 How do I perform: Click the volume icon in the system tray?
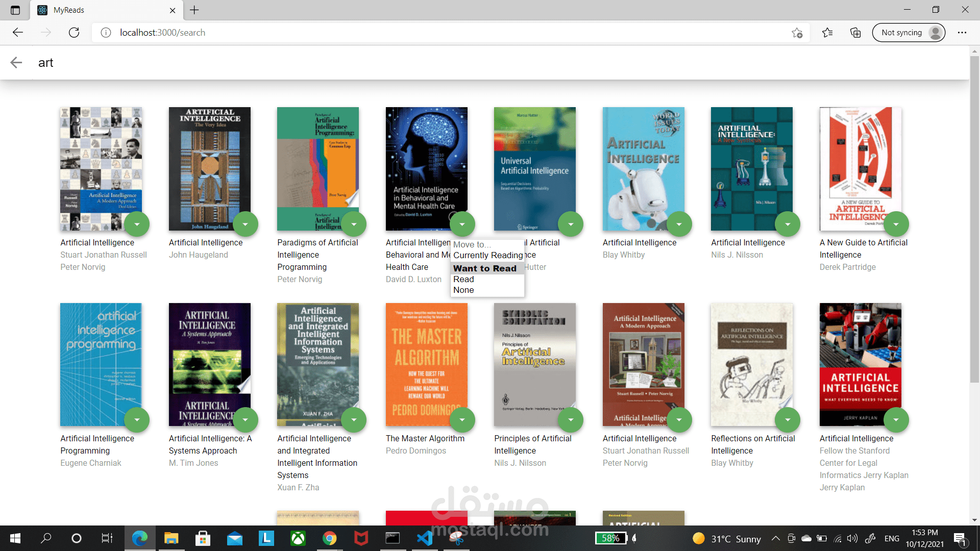[852, 538]
